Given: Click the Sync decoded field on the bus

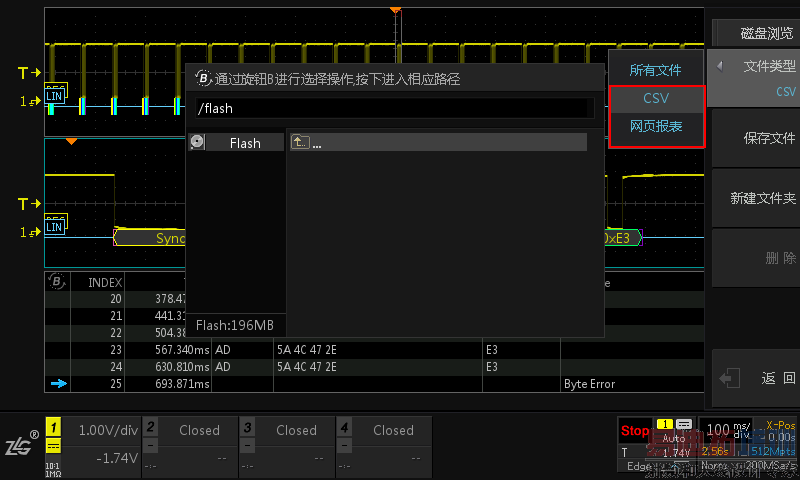Looking at the screenshot, I should 149,238.
